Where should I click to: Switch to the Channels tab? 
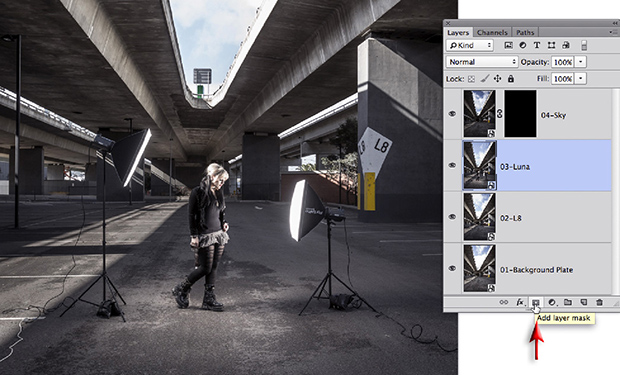click(x=492, y=32)
